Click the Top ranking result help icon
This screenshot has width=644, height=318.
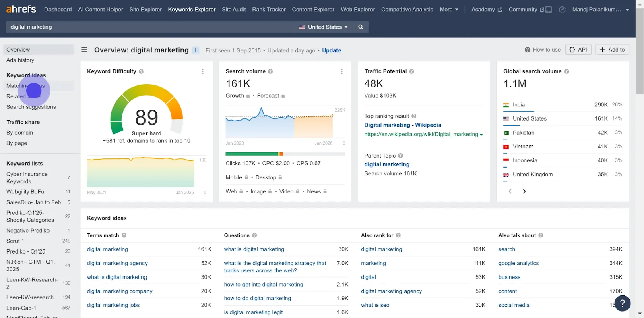click(x=414, y=116)
